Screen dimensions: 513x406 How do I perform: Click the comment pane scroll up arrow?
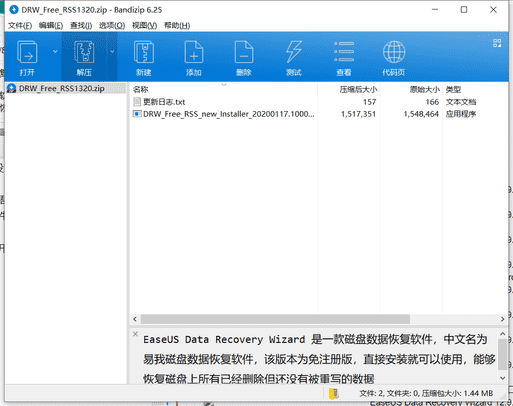coord(503,334)
